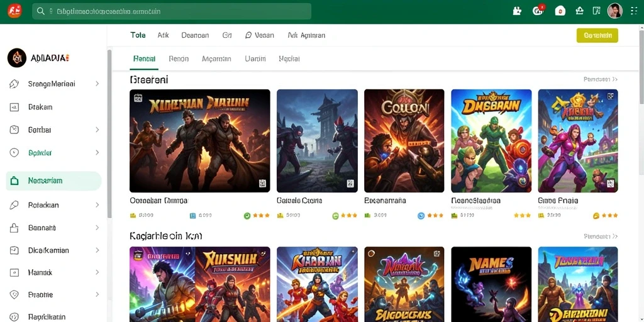Open the see-more link beside Greareni heading
644x322 pixels.
[x=600, y=79]
